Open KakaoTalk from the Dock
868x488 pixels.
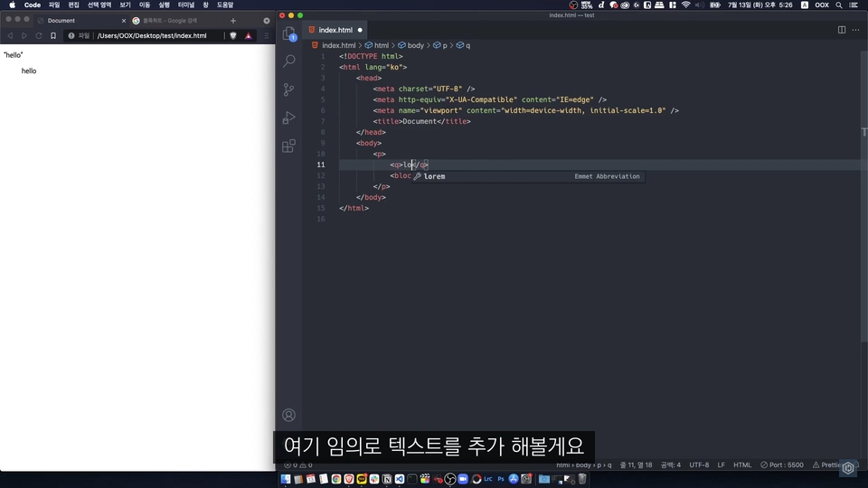[x=362, y=479]
